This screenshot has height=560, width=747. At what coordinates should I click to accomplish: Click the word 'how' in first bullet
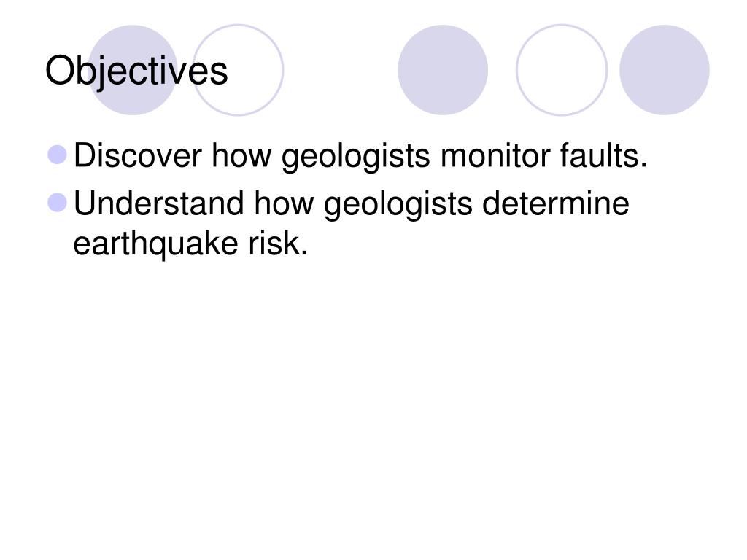point(241,156)
